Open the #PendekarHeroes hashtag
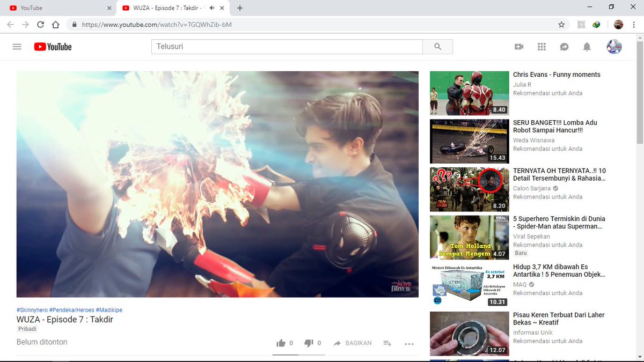Image resolution: width=644 pixels, height=362 pixels. pyautogui.click(x=71, y=310)
